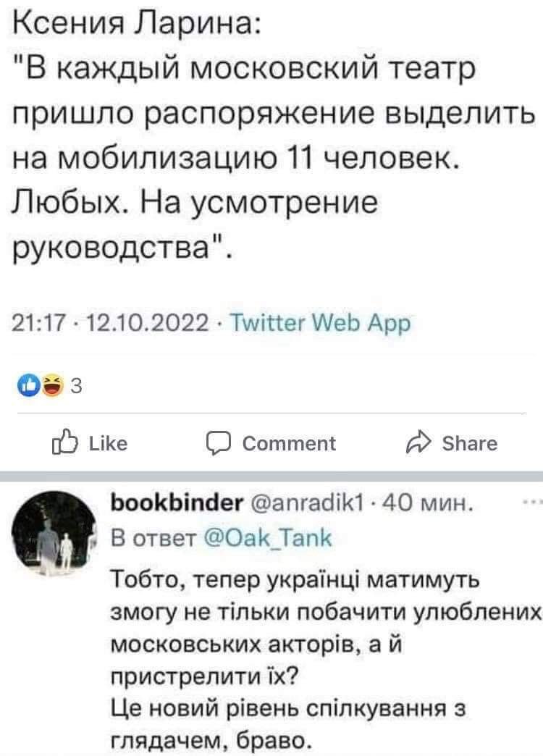Open the Twitter Web App source link

[321, 323]
